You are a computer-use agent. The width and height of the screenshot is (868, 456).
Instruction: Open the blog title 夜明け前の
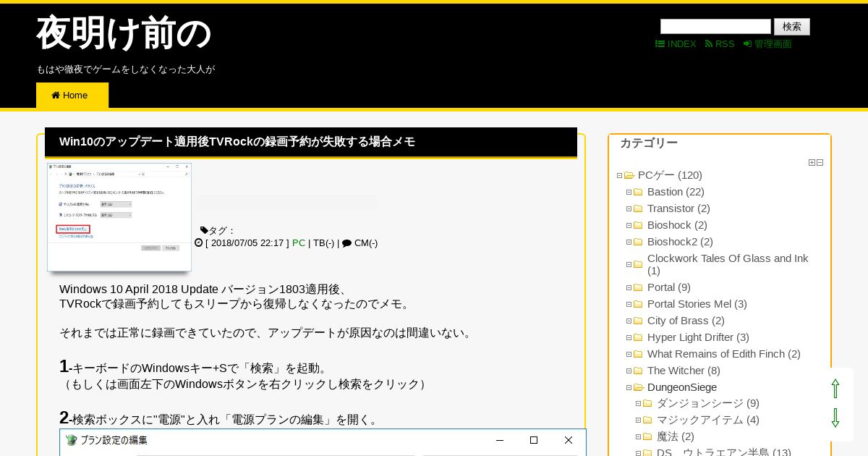click(124, 33)
